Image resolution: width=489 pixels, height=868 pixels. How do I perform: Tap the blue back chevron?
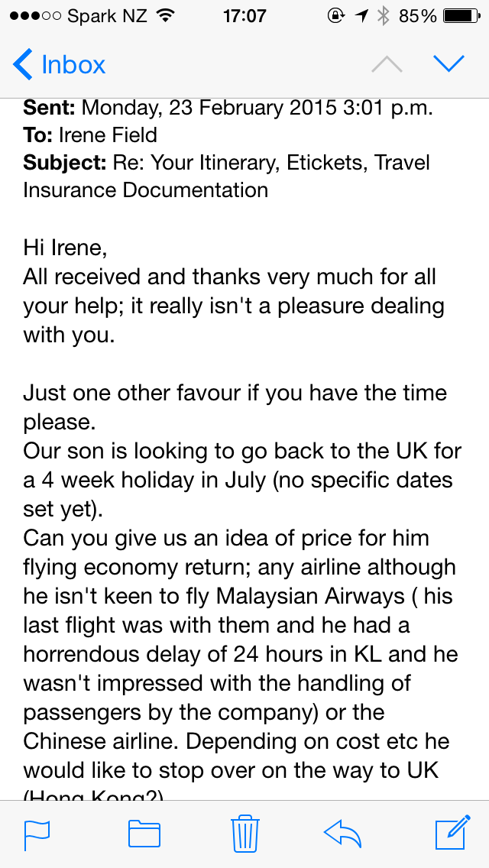pyautogui.click(x=23, y=65)
